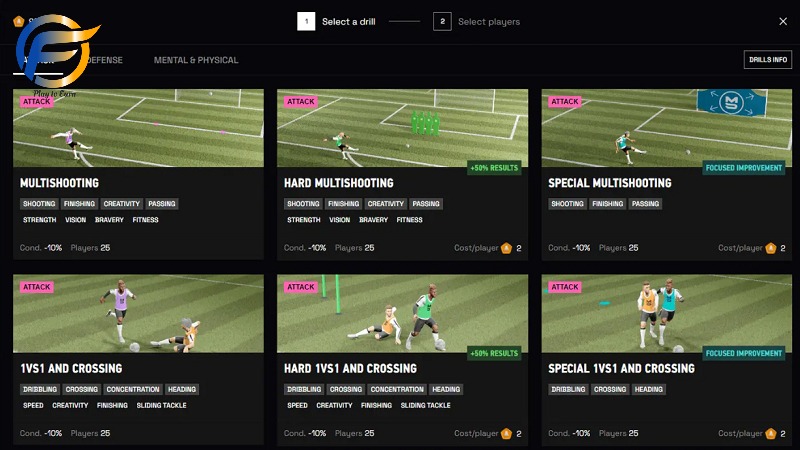
Task: Click the Bravery attribute in Hard Multishooting card
Action: click(x=373, y=220)
